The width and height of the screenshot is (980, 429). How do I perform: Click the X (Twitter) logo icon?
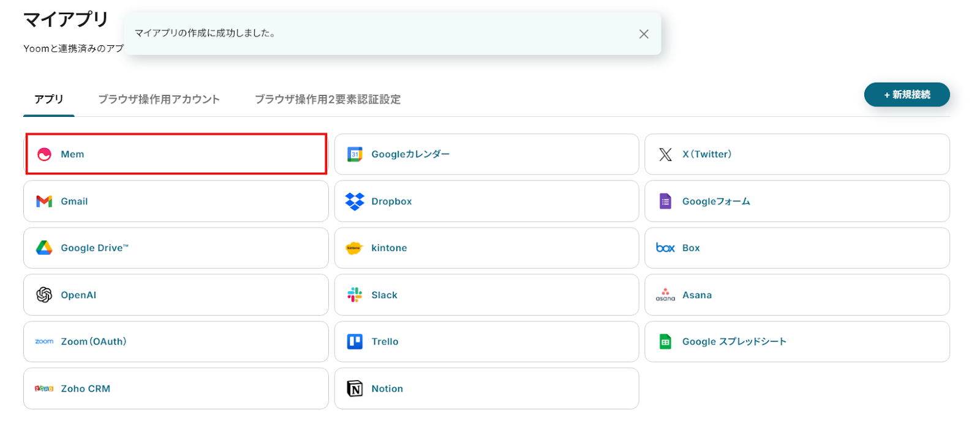(x=665, y=154)
